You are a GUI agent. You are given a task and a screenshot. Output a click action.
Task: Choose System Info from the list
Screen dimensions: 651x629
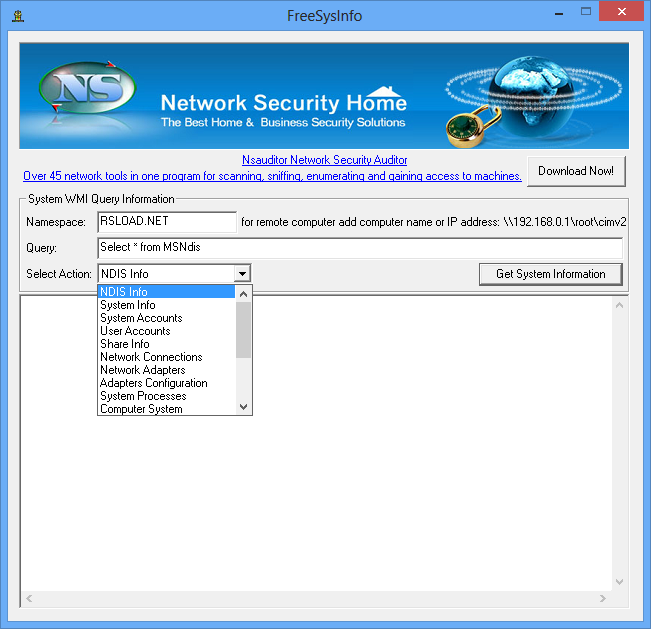click(x=167, y=305)
